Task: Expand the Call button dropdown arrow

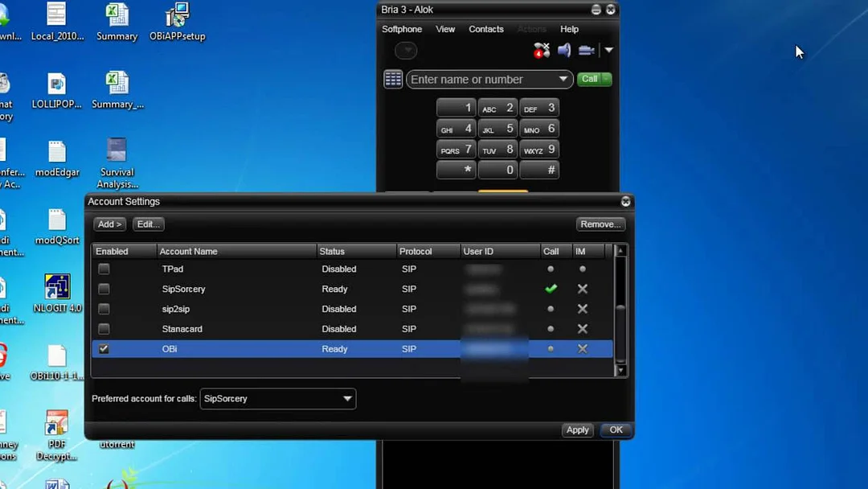Action: [x=607, y=79]
